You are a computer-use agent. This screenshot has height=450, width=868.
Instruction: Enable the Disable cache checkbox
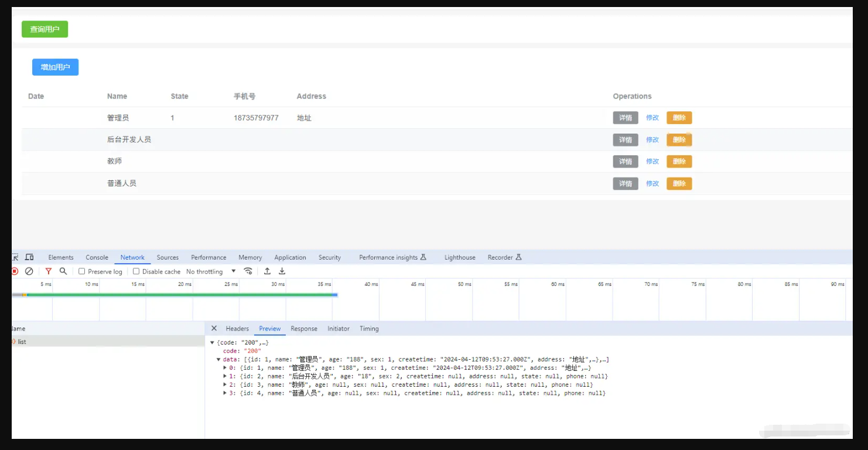(x=136, y=271)
